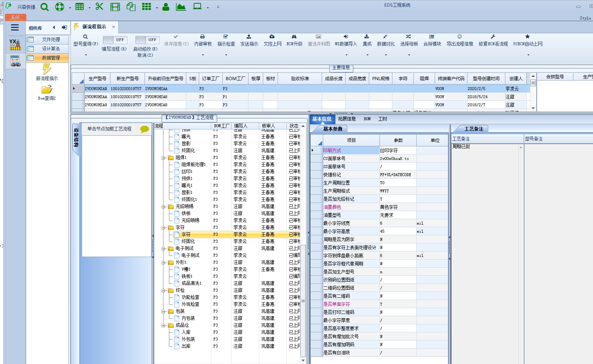Switch to the 拓展信息 tab

coord(347,119)
